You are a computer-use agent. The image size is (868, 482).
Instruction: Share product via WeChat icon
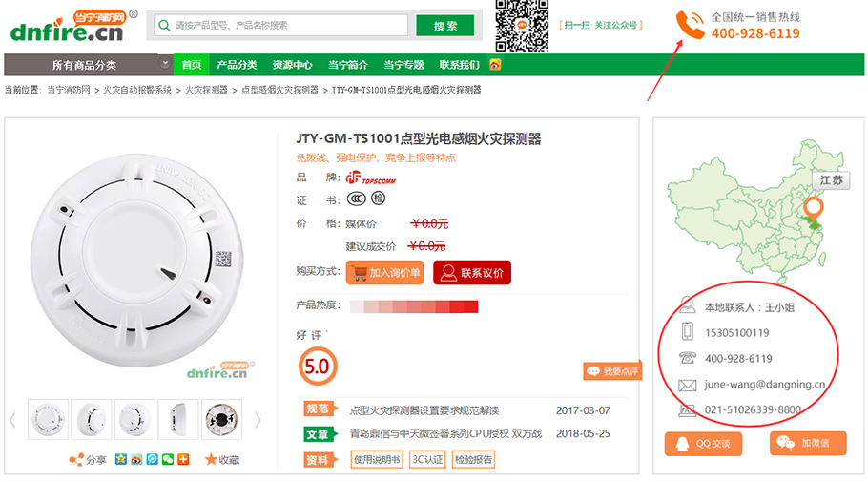pyautogui.click(x=168, y=460)
